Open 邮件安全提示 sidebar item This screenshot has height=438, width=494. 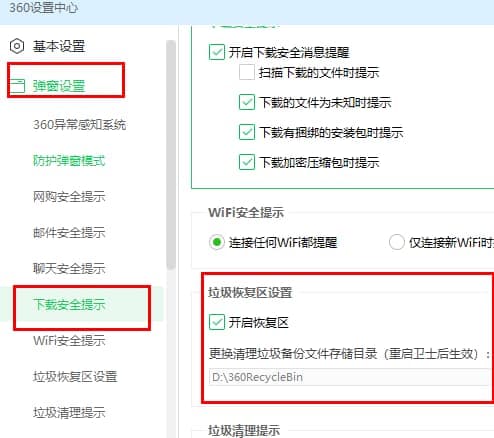(69, 233)
